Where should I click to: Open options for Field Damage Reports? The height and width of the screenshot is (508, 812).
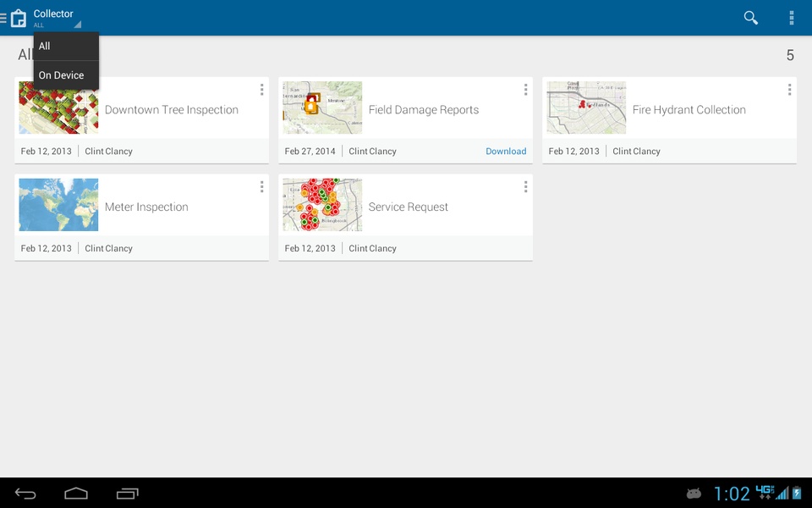[x=525, y=90]
